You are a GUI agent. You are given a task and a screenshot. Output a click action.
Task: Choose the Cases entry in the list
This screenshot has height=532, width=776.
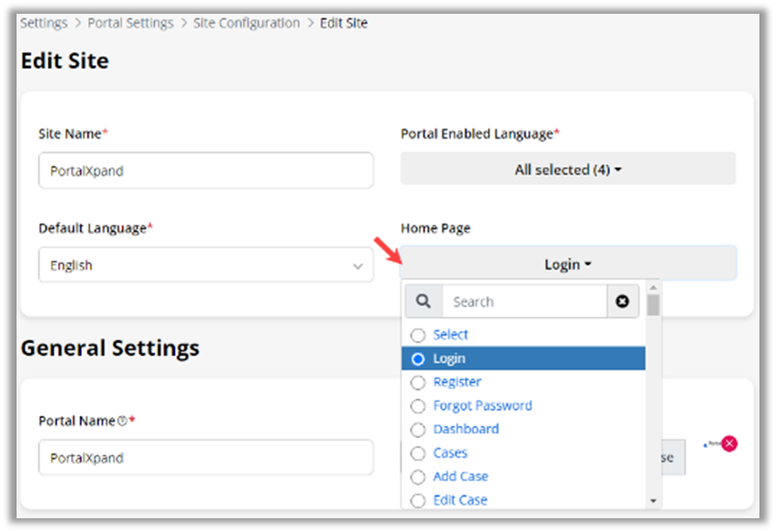point(450,453)
